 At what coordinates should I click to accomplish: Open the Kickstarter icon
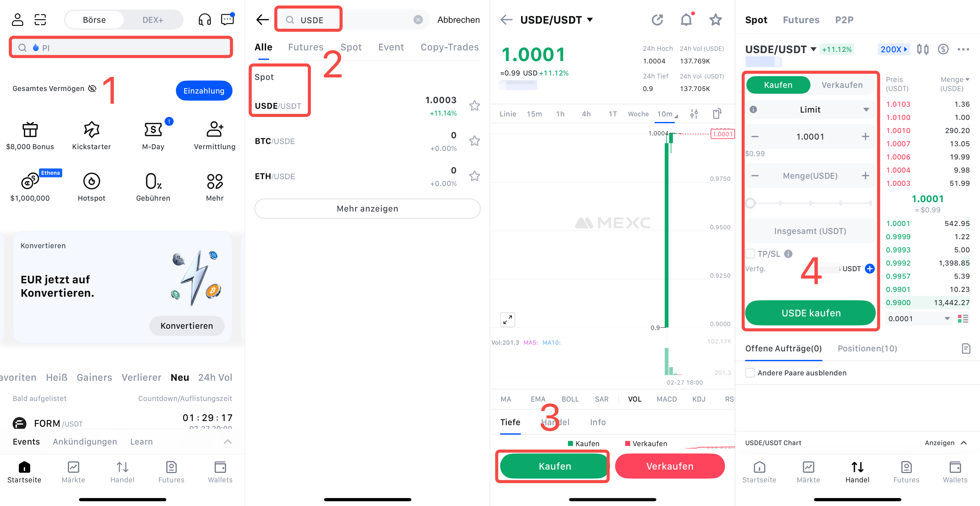[x=91, y=130]
